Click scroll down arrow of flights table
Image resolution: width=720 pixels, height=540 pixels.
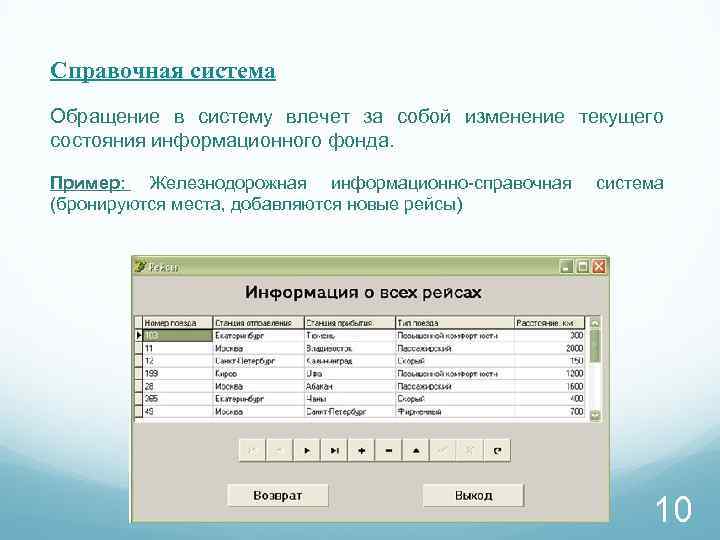tap(595, 416)
